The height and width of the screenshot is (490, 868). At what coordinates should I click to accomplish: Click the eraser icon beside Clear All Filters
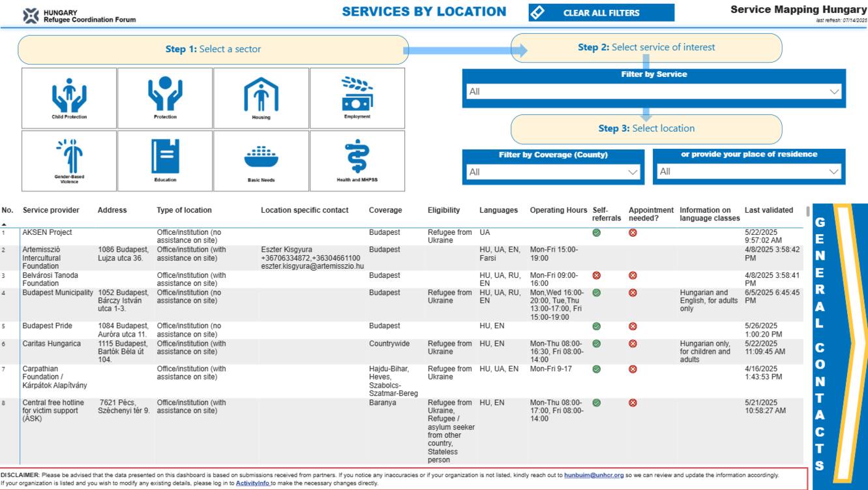tap(538, 12)
